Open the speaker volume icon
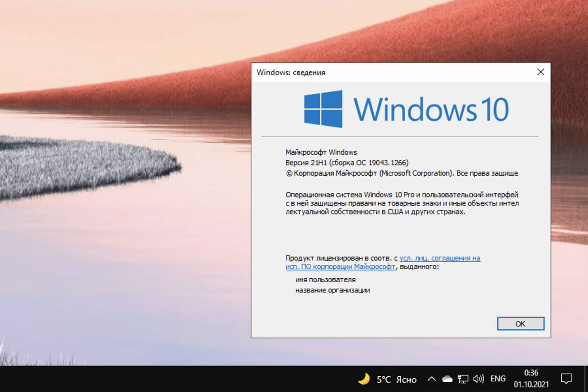 coord(479,379)
